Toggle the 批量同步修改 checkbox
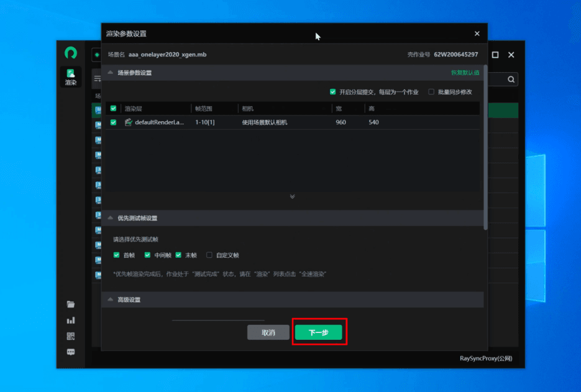 (431, 92)
